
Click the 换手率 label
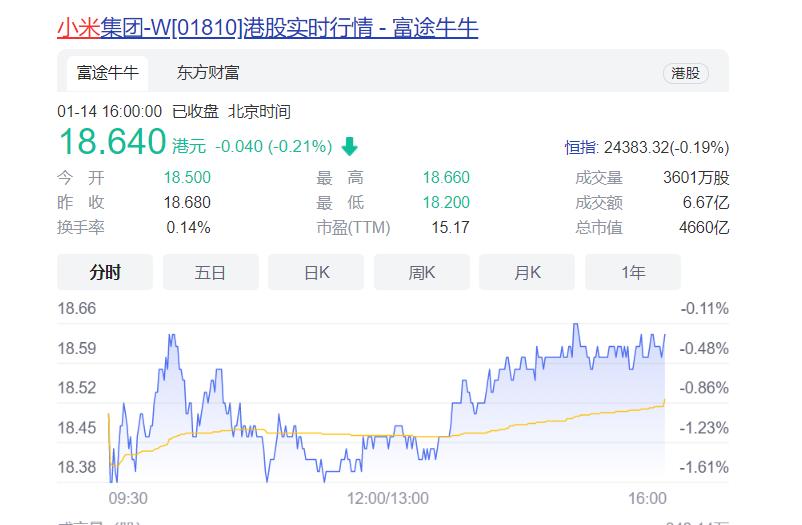click(x=81, y=228)
